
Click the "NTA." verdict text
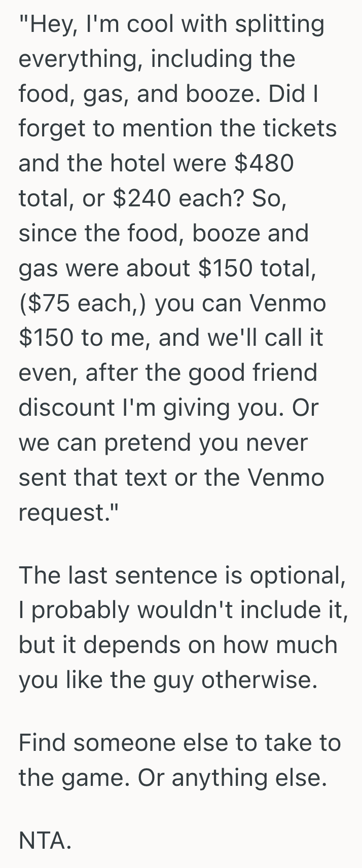[46, 841]
